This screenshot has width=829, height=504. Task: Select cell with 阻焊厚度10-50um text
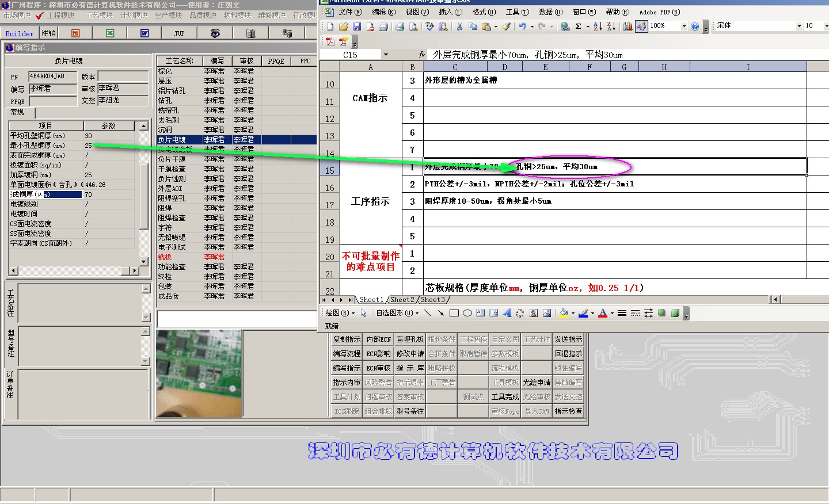tap(615, 201)
